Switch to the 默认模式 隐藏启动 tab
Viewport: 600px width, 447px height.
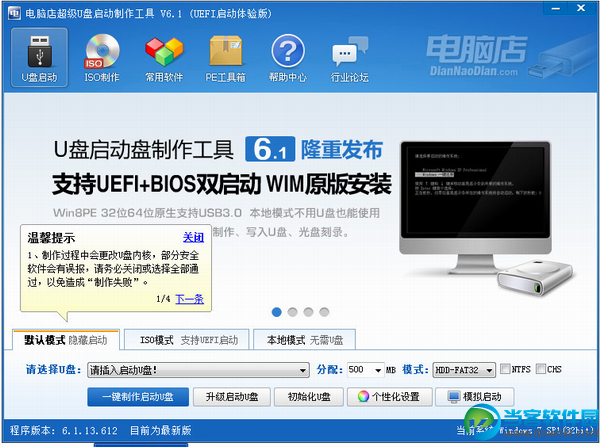point(66,340)
